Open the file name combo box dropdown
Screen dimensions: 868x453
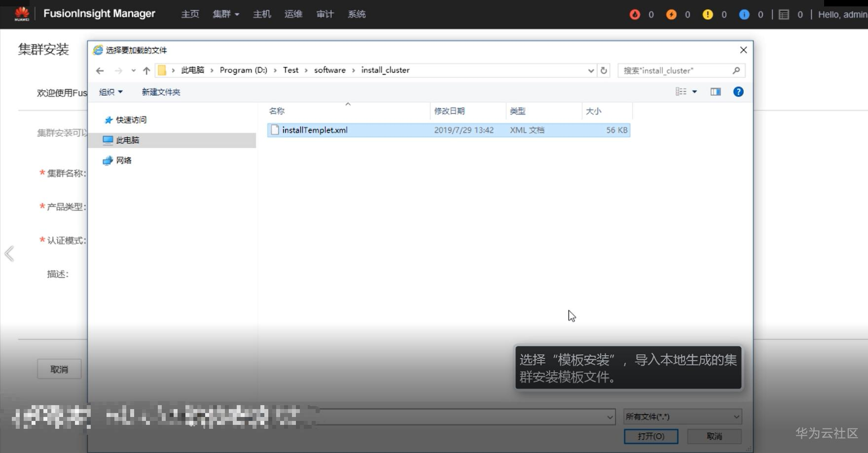(610, 417)
